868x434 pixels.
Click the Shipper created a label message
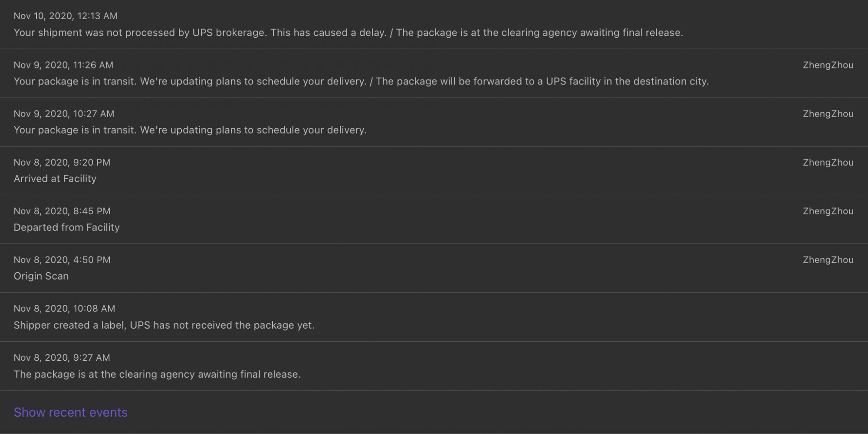[164, 325]
